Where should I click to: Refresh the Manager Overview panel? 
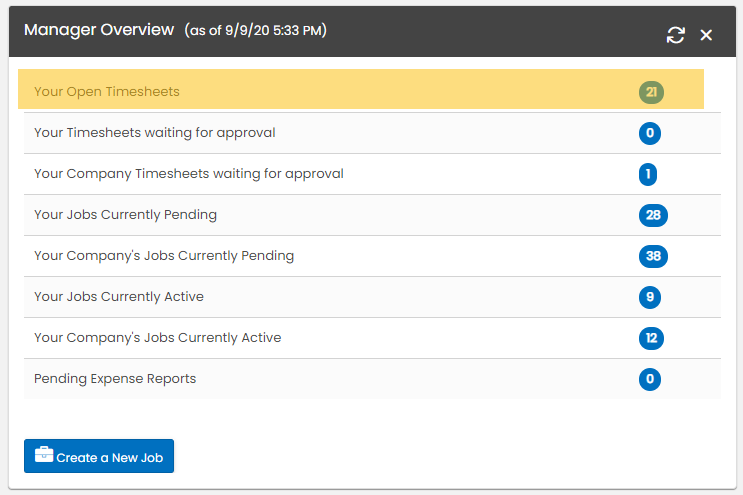[676, 35]
